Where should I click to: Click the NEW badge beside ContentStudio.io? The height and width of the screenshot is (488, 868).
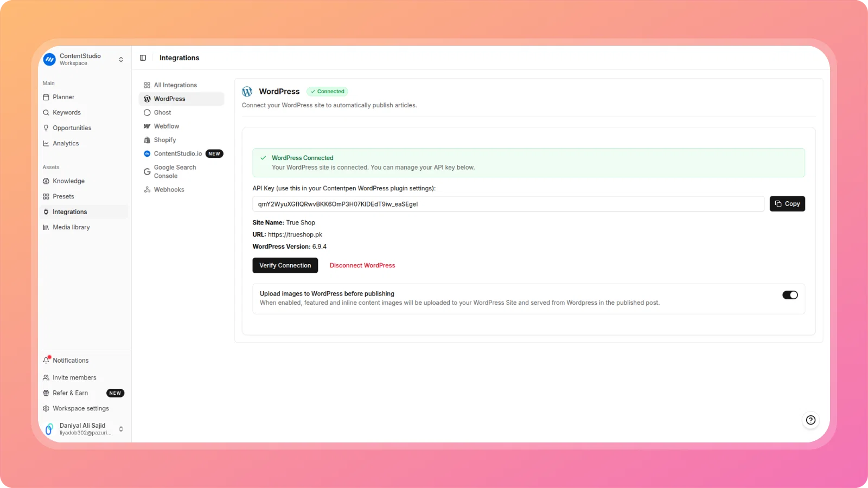214,154
